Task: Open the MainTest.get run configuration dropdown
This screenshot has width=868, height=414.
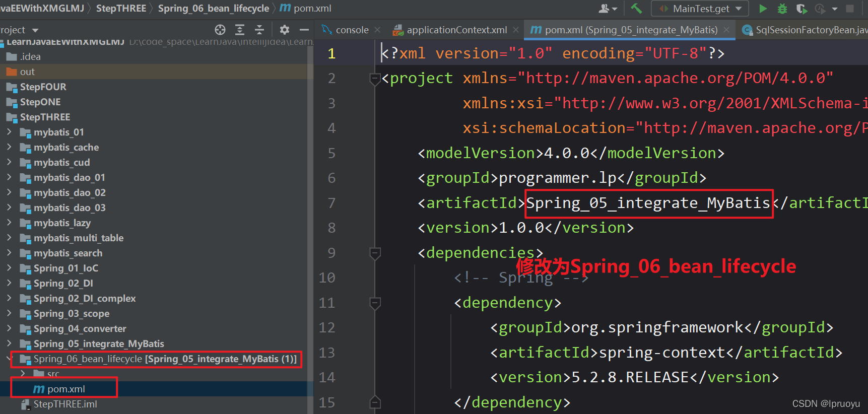Action: [700, 9]
